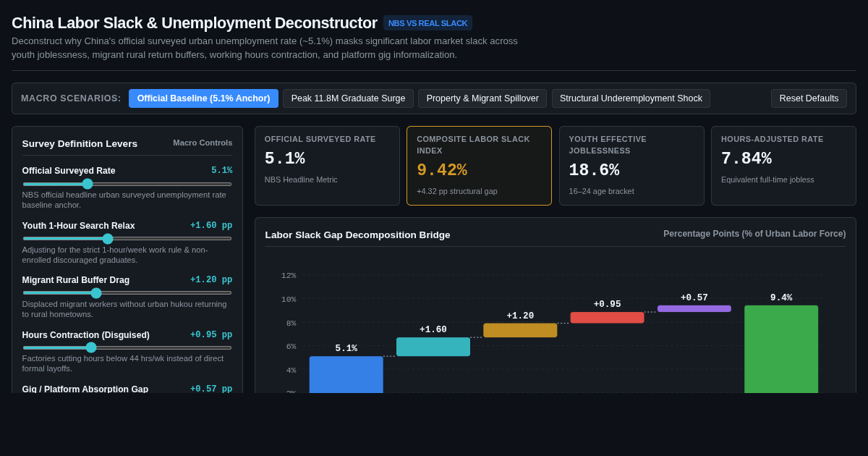Click the teal +1.60 waterfall bar
This screenshot has width=868, height=456.
433,347
